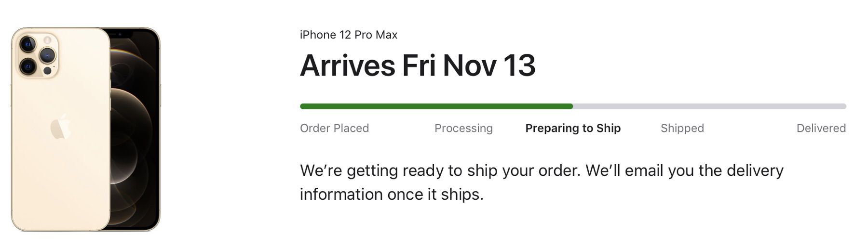Click the 'information once it ships' line
This screenshot has width=868, height=247.
(x=391, y=195)
